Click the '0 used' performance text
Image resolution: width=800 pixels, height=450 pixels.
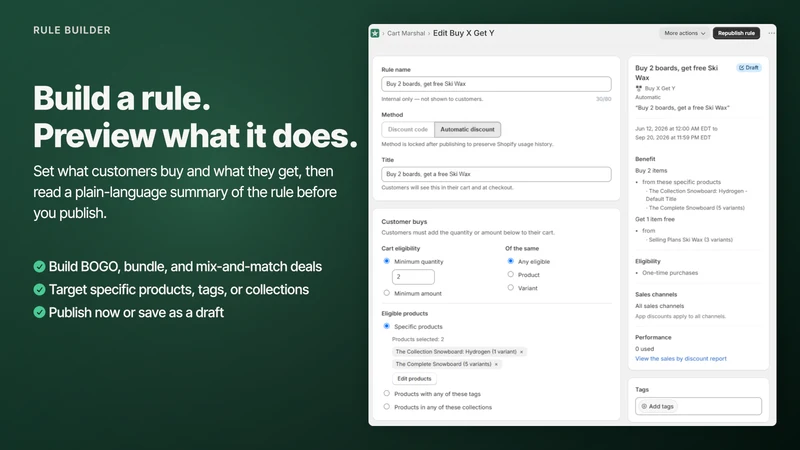[x=644, y=349]
